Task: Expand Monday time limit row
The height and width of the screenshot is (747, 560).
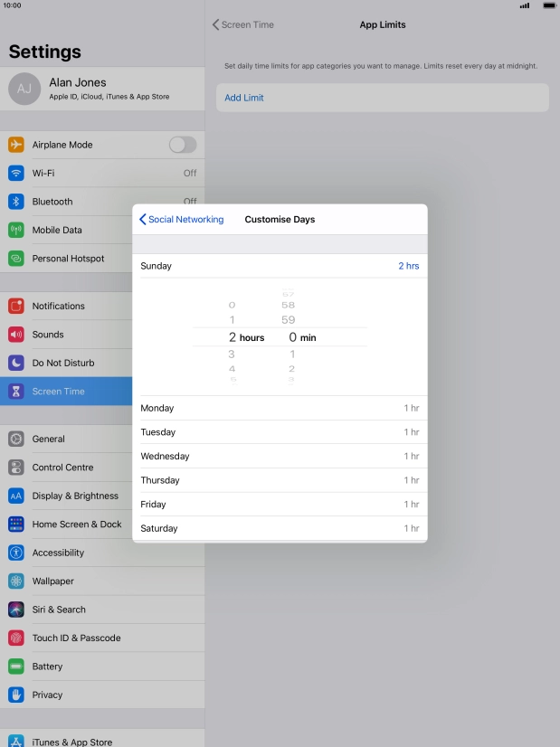Action: point(280,409)
